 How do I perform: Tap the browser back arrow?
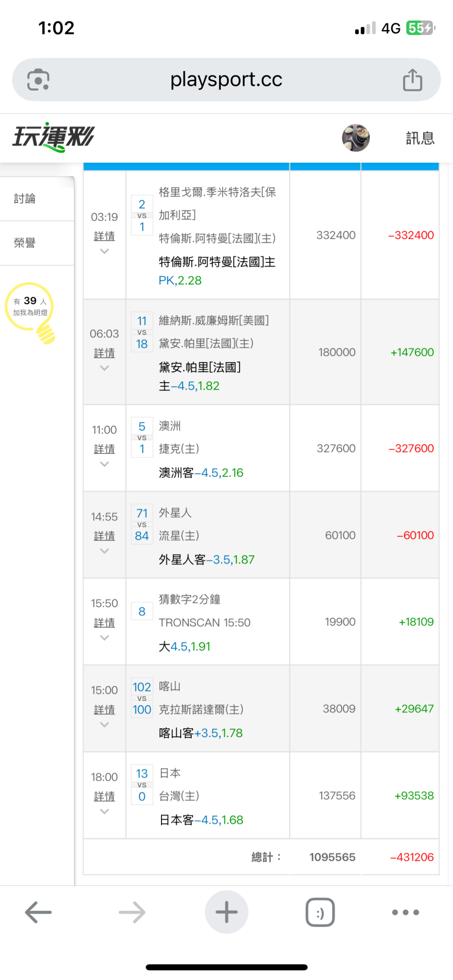pyautogui.click(x=38, y=912)
